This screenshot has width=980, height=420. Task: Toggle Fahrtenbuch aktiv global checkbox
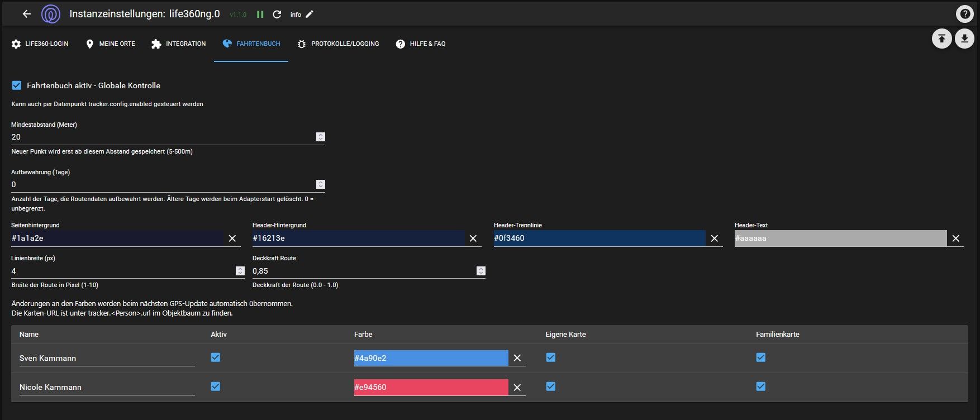tap(17, 85)
